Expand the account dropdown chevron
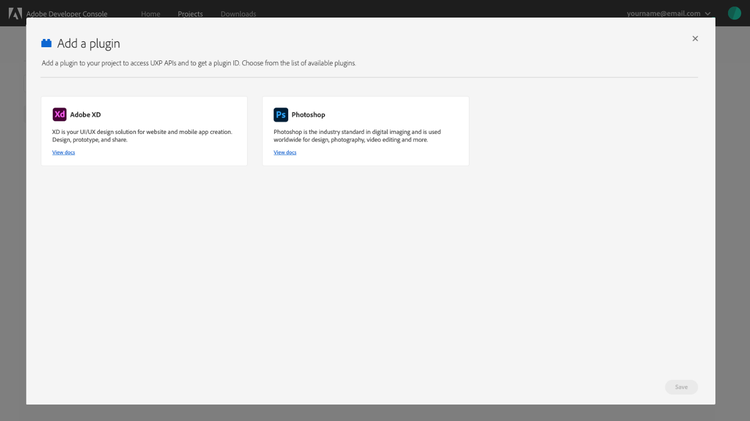Screen dimensions: 750x421 (x=708, y=14)
